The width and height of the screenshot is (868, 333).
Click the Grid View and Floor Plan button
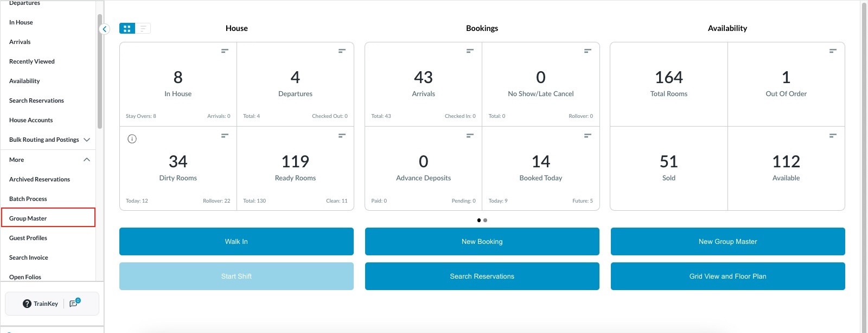coord(727,277)
